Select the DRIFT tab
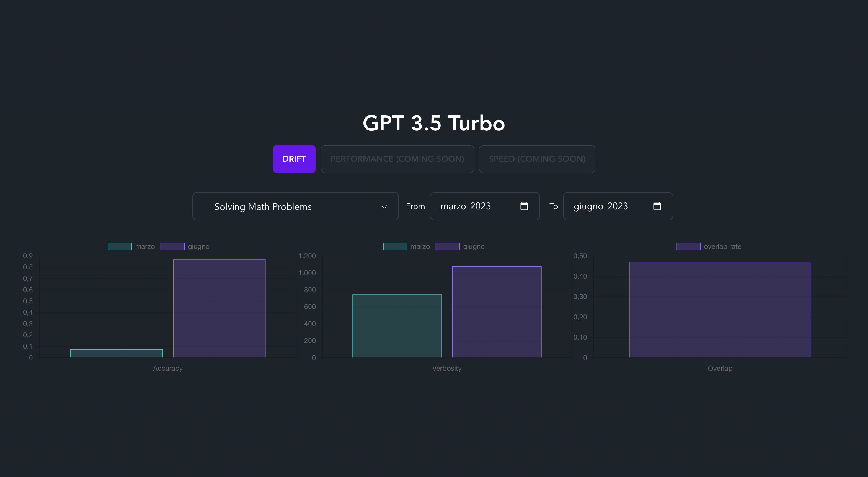Viewport: 868px width, 477px height. [294, 159]
